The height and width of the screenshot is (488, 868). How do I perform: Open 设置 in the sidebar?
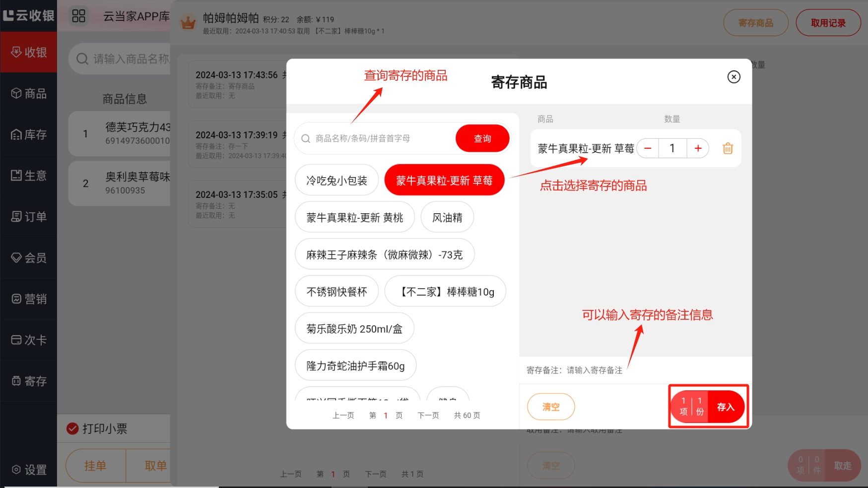pyautogui.click(x=29, y=469)
